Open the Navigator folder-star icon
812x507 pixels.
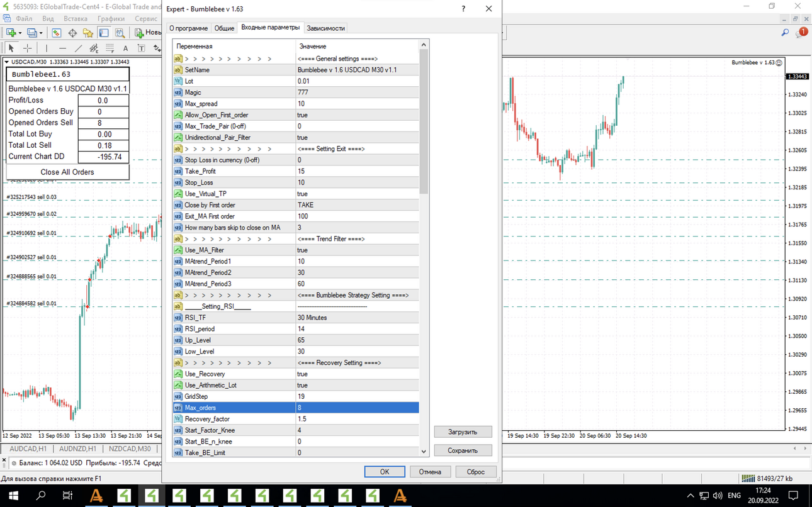point(88,33)
